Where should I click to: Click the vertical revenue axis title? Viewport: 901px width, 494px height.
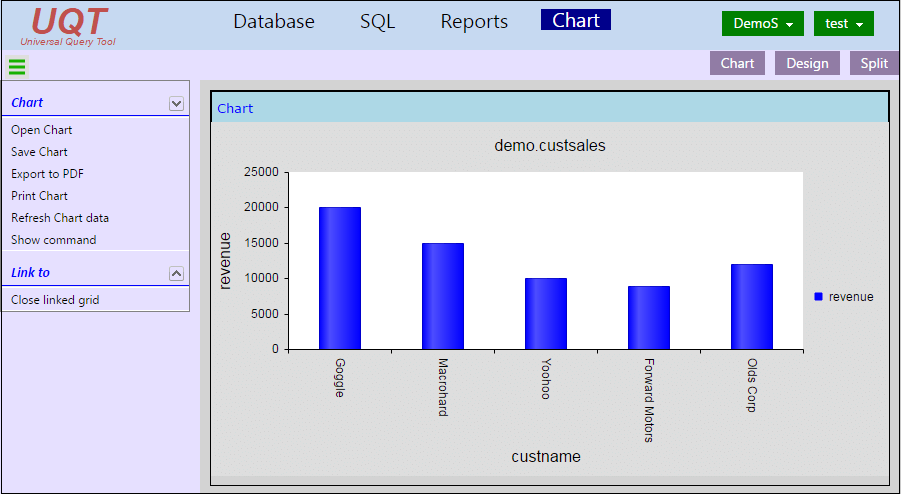[x=225, y=261]
